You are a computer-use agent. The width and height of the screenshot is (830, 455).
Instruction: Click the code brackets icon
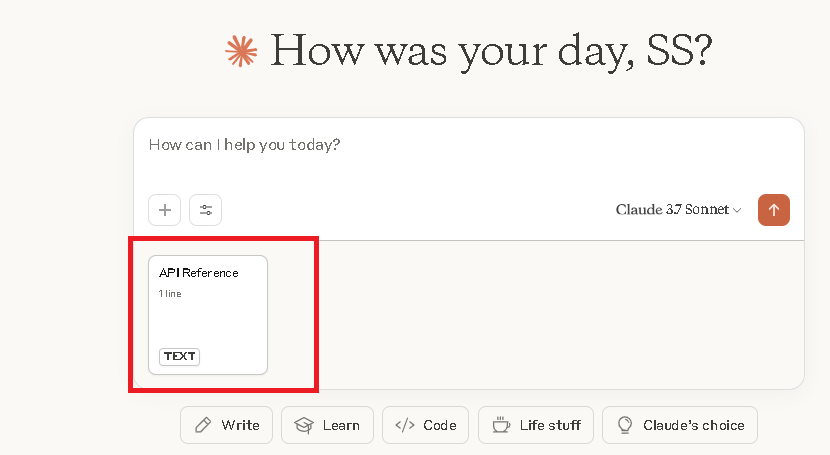point(405,425)
